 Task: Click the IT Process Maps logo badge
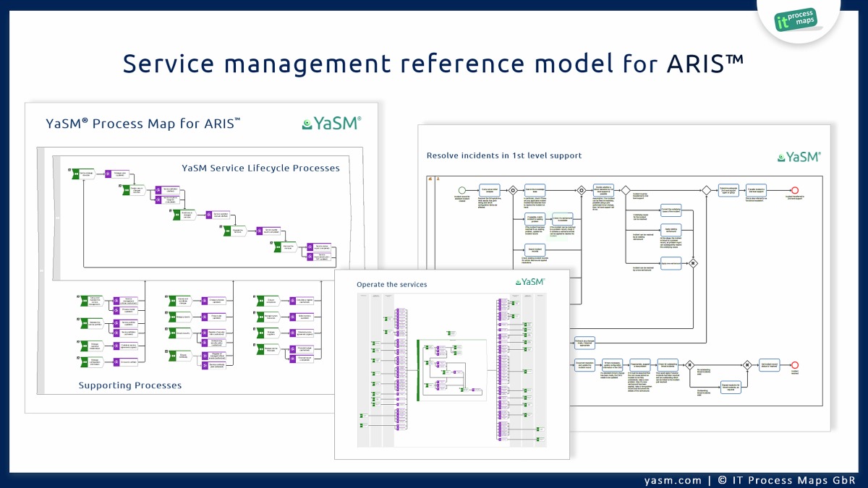795,20
